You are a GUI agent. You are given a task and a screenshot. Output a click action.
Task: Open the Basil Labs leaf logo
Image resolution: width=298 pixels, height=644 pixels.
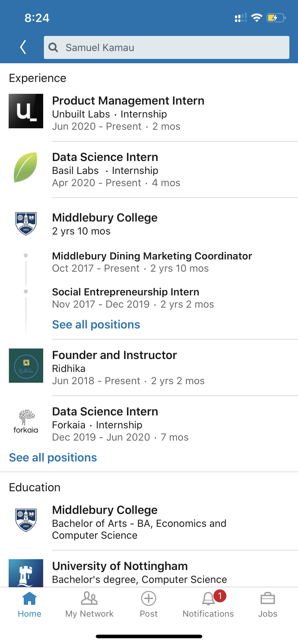26,167
